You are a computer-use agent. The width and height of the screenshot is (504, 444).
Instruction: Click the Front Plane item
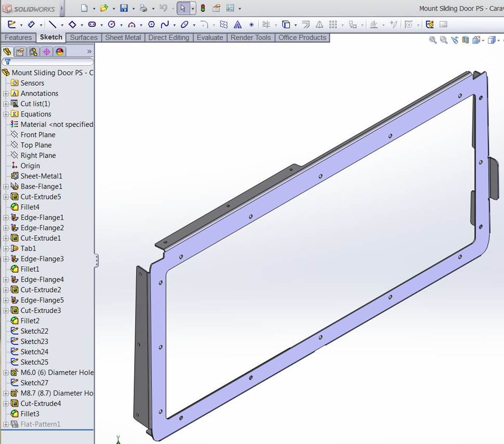37,134
